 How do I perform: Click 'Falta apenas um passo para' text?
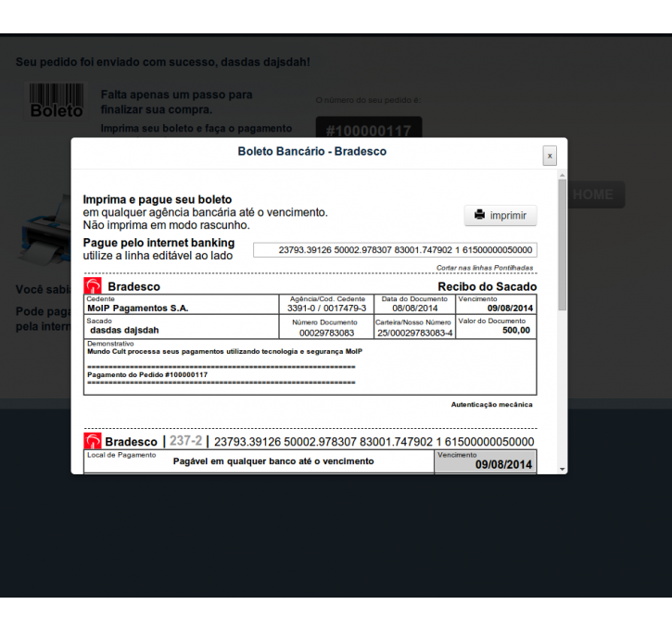[176, 94]
